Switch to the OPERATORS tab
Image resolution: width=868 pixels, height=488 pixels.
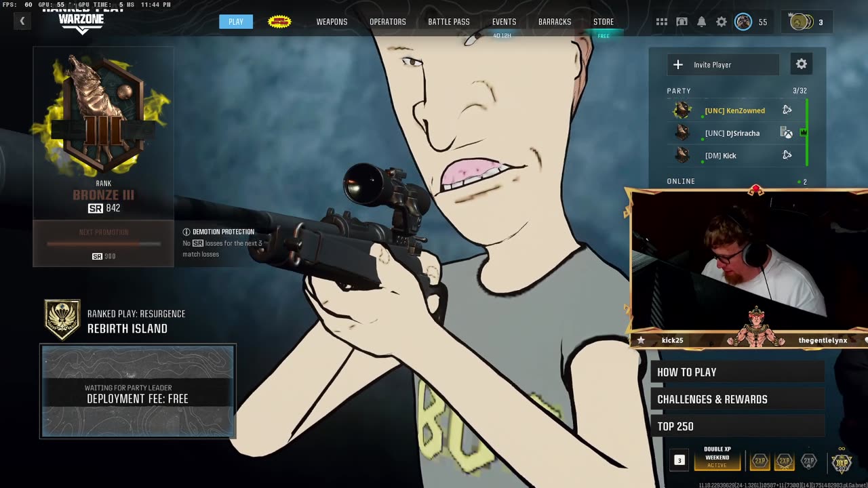(388, 22)
